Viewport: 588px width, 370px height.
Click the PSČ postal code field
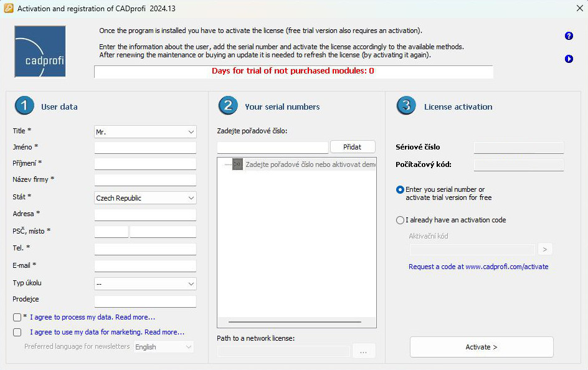[111, 232]
